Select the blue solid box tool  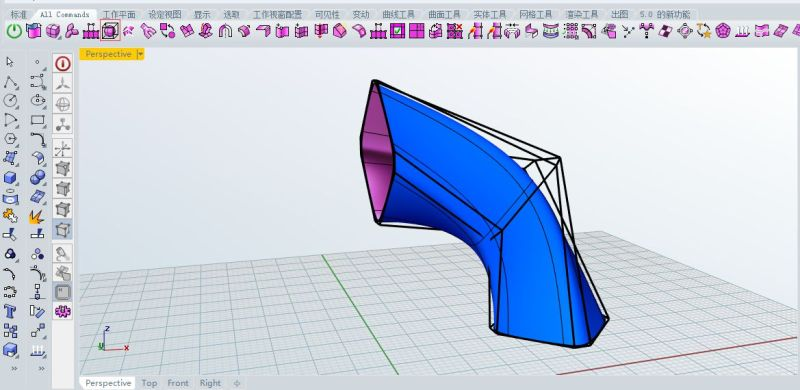pos(10,178)
